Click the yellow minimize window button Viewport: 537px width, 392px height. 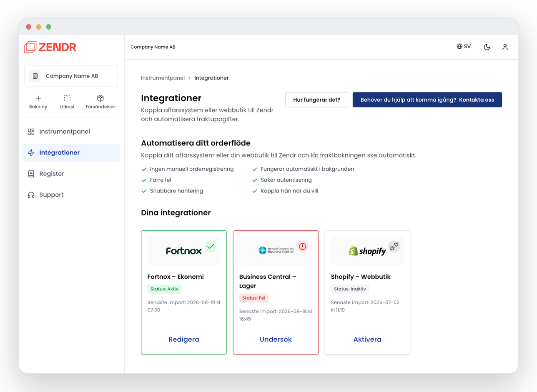pyautogui.click(x=38, y=27)
